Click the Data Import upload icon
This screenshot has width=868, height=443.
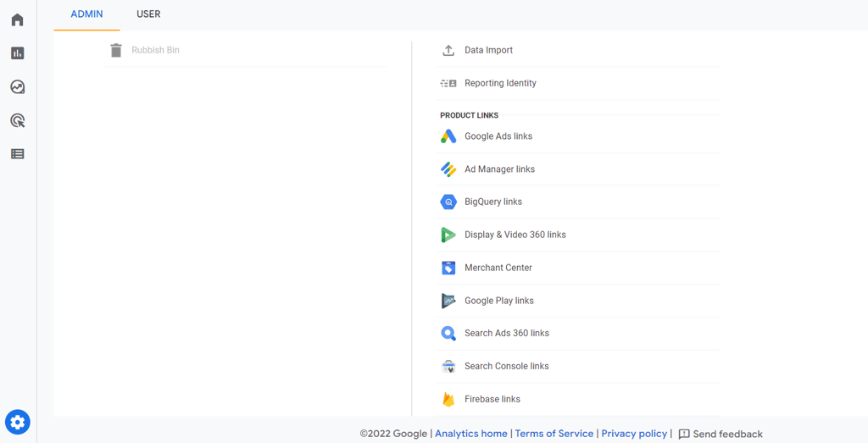coord(448,50)
